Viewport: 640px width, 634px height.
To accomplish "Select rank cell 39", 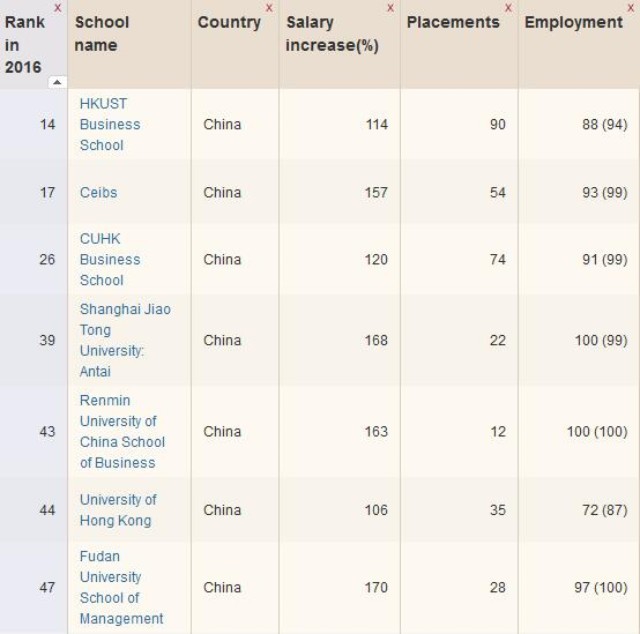I will (47, 340).
